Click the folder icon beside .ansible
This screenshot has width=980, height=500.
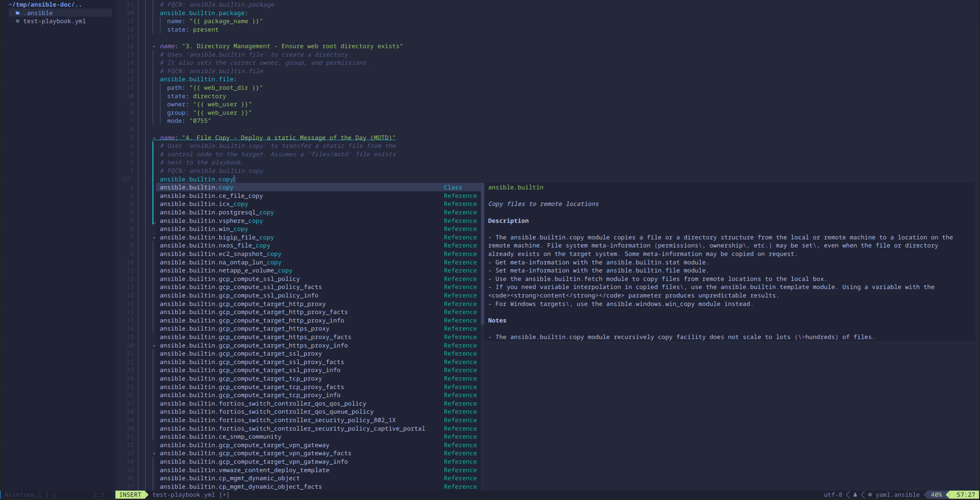(x=18, y=13)
